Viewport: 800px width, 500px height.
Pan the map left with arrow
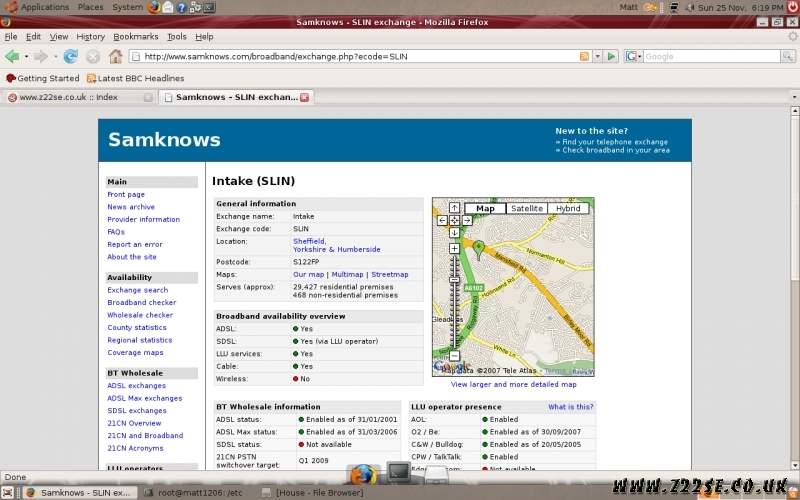[442, 220]
